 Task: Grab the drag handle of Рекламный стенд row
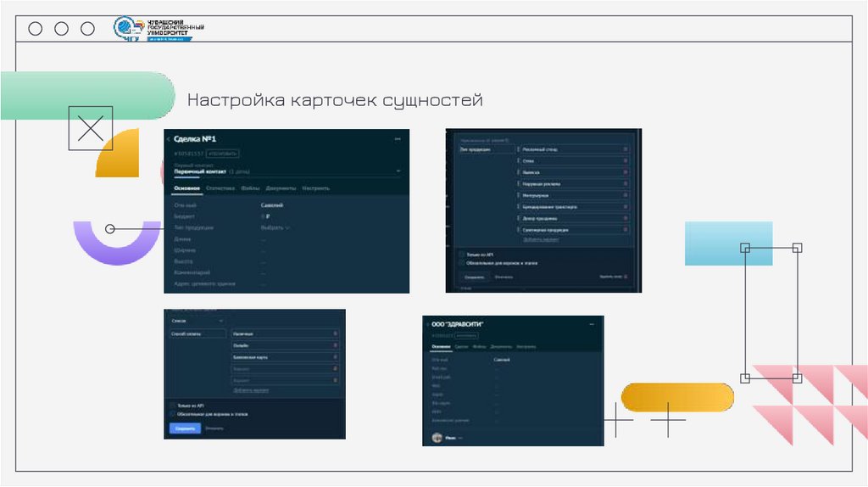(519, 149)
